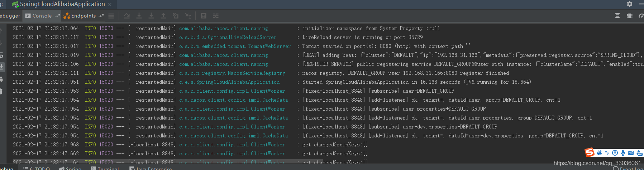This screenshot has height=170, width=644.
Task: Open the Java Enterprise tool window
Action: tap(151, 168)
